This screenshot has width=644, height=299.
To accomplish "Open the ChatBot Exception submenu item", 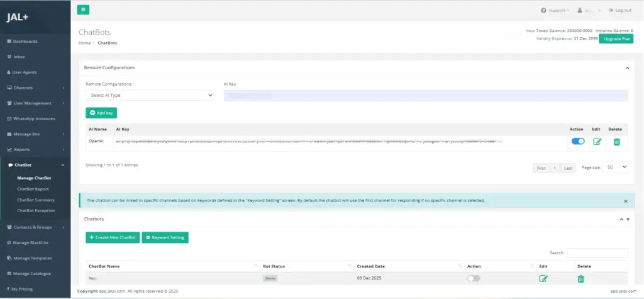I will click(36, 211).
